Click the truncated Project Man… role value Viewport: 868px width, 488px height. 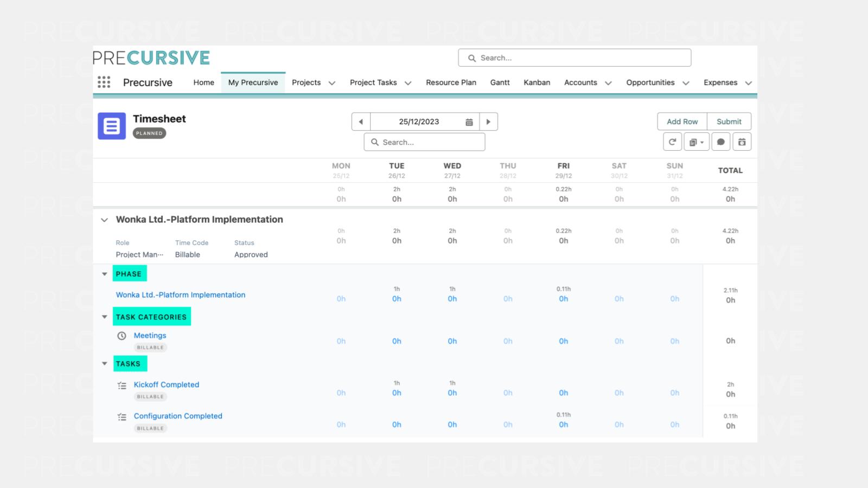tap(139, 254)
